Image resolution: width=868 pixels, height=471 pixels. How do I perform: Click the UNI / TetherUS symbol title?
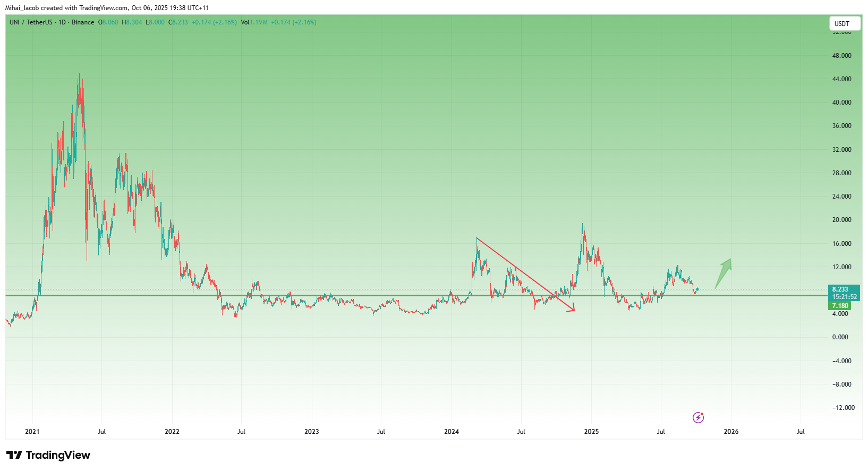31,22
